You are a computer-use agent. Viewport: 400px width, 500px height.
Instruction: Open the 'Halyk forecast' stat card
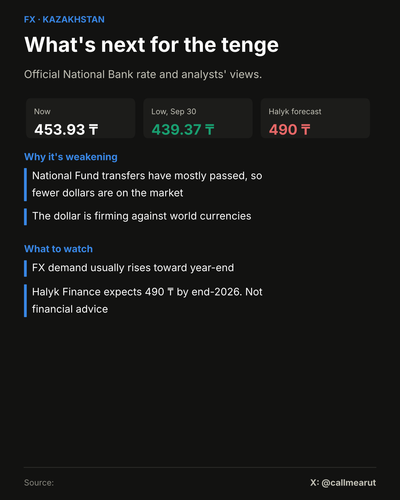315,118
